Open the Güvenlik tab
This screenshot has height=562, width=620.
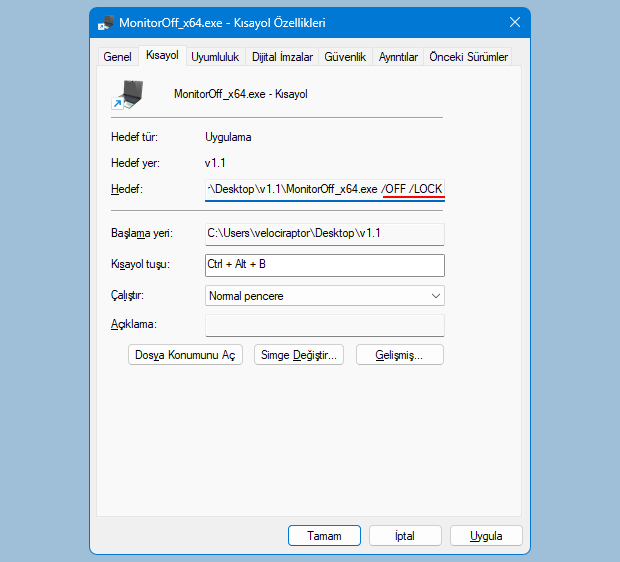pos(345,57)
